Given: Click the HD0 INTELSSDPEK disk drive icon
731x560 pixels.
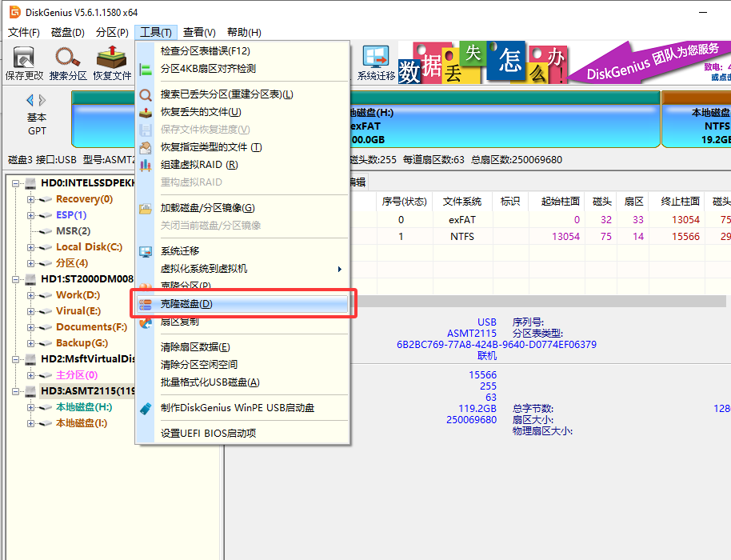Looking at the screenshot, I should click(30, 182).
